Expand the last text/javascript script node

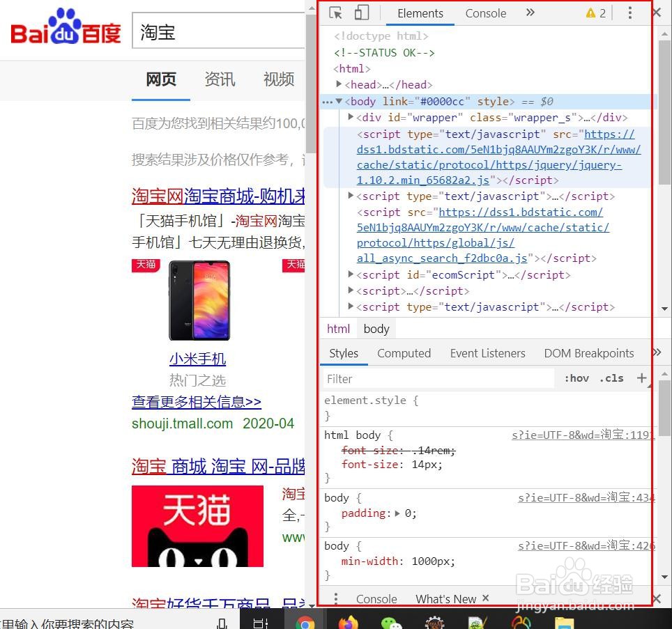point(351,306)
